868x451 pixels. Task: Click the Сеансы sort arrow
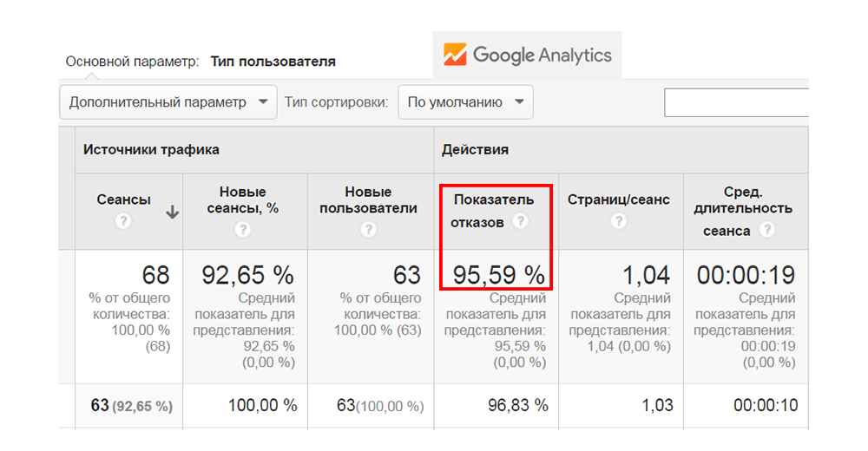[x=172, y=212]
